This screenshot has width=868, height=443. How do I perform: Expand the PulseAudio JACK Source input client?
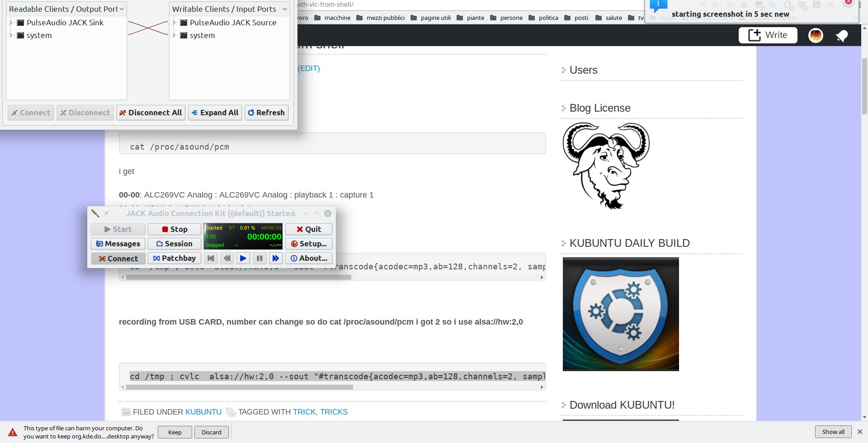(174, 23)
